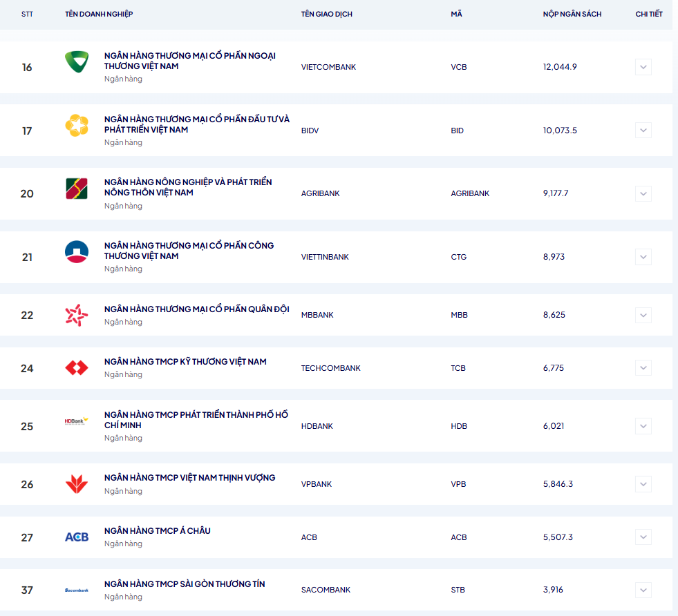This screenshot has width=678, height=616.
Task: Click the HDBANK trading name
Action: click(x=317, y=426)
